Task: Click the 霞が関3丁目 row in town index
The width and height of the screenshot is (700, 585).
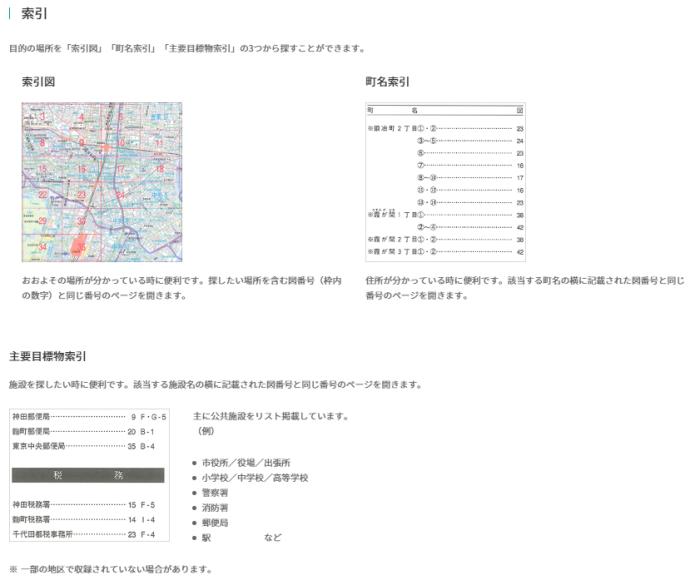Action: (445, 252)
